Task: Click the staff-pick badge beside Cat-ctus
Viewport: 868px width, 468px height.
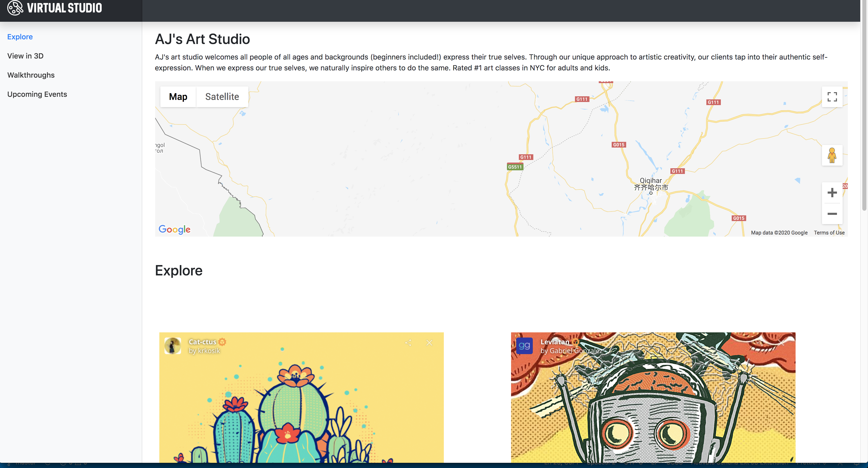Action: click(222, 342)
